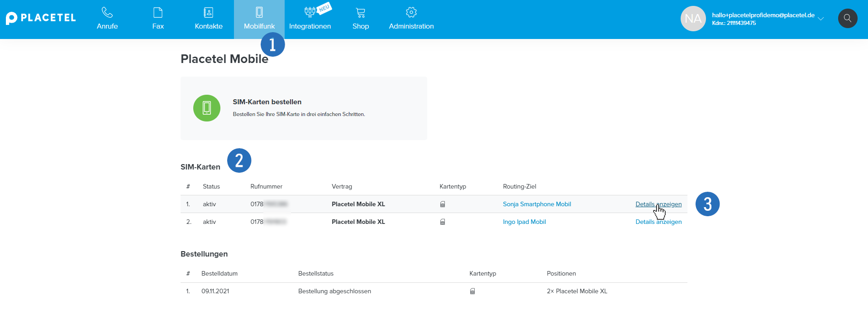Open the Integrationen plug icon

click(x=310, y=12)
